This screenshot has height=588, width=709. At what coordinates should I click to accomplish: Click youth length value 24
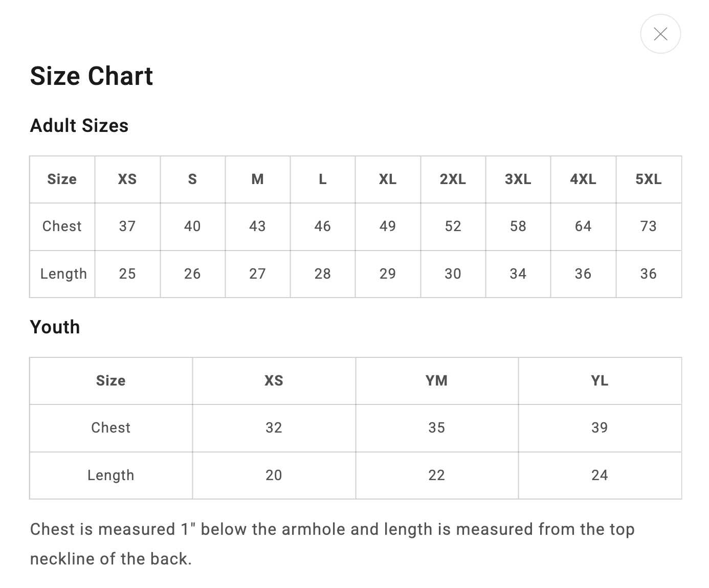pos(600,476)
